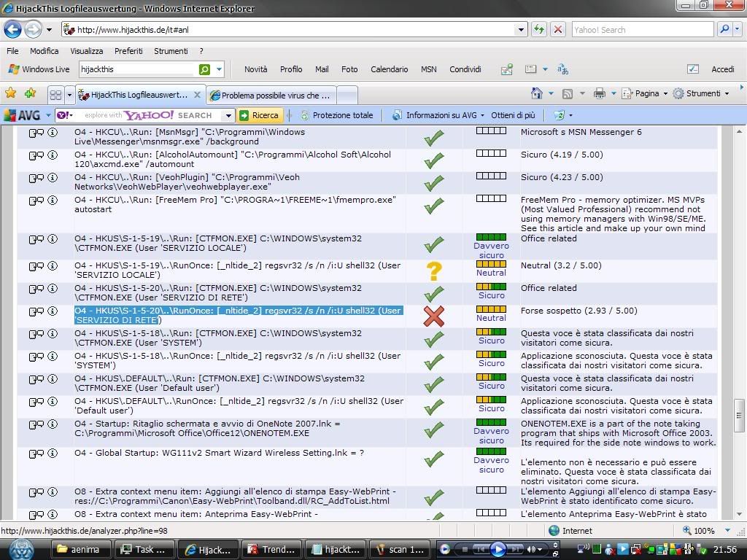This screenshot has height=560, width=747.
Task: Click the Ricerca button on the AVG toolbar
Action: (259, 115)
